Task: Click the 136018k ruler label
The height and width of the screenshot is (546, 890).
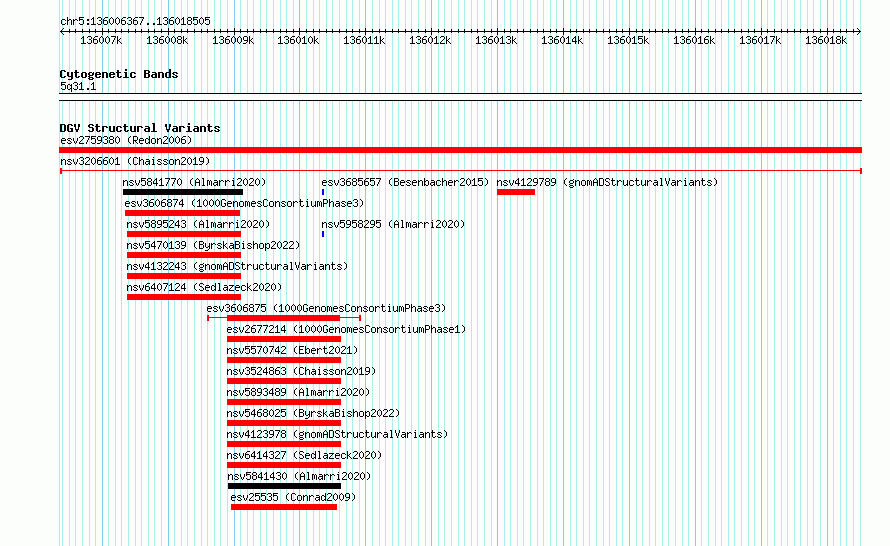Action: tap(826, 40)
